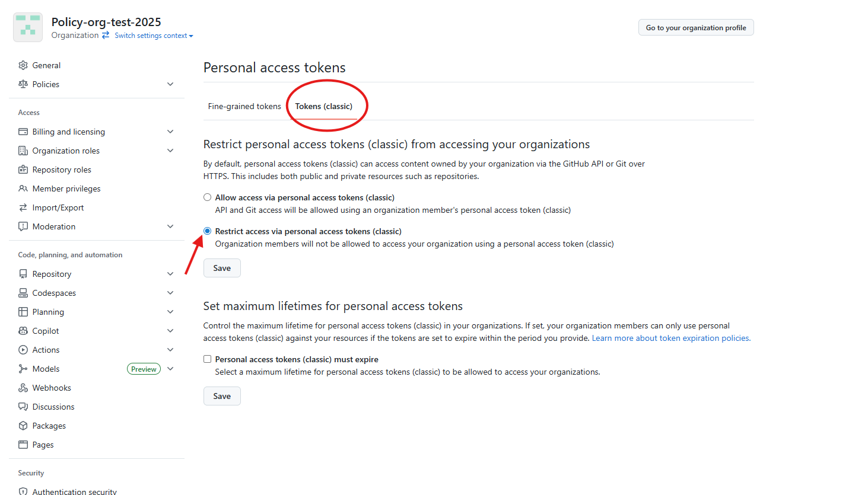The image size is (868, 495).
Task: Open the Tokens (classic) tab
Action: click(324, 107)
